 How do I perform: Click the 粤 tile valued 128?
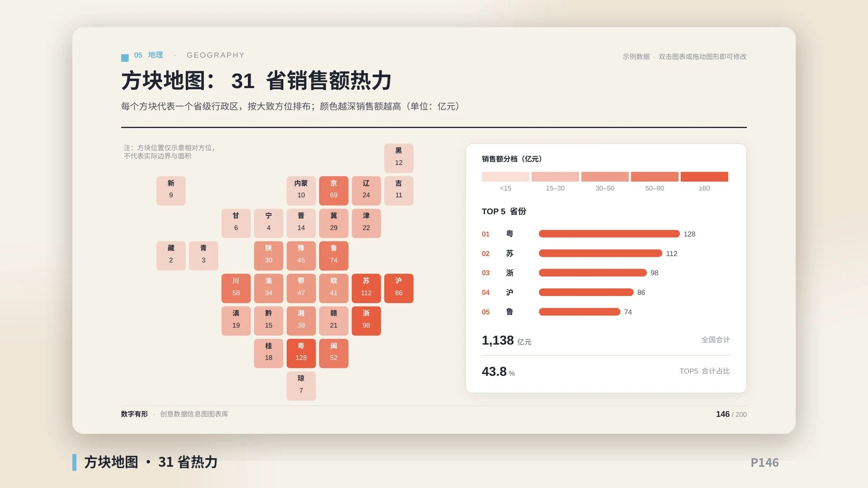pyautogui.click(x=301, y=353)
